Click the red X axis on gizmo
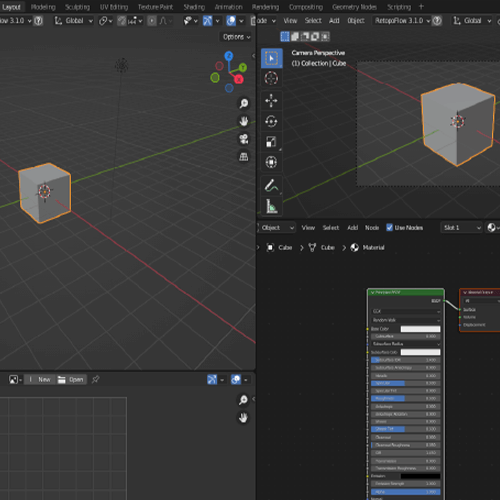Viewport: 500px width, 500px height. [239, 79]
